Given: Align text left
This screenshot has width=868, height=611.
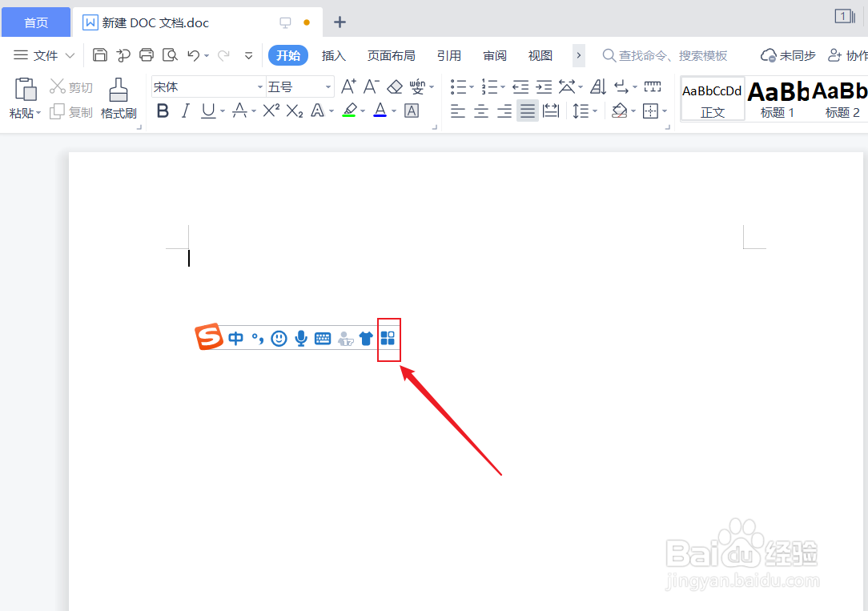Looking at the screenshot, I should [x=458, y=111].
